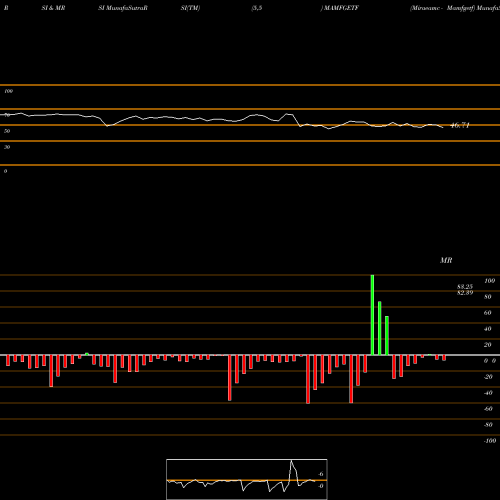The width and height of the screenshot is (500, 500).
Task: Click the -60 label on MR axis
Action: [x=488, y=409]
